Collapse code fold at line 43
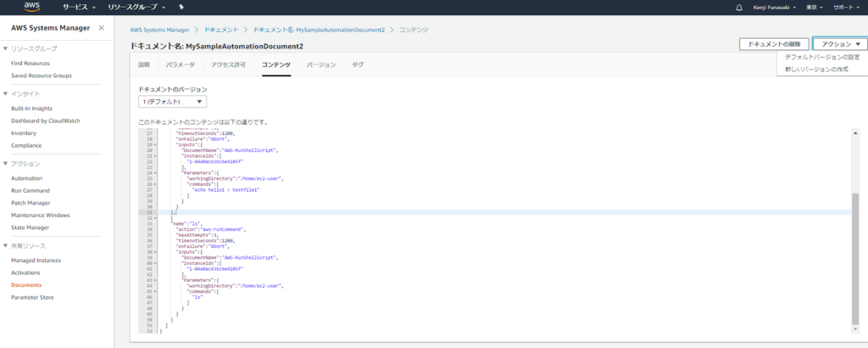This screenshot has width=868, height=348. coord(154,280)
